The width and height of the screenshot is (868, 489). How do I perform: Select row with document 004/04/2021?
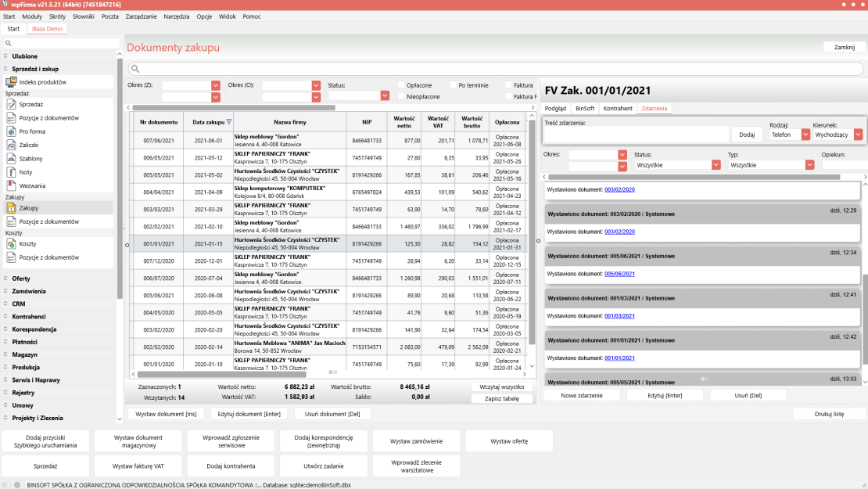pos(328,192)
